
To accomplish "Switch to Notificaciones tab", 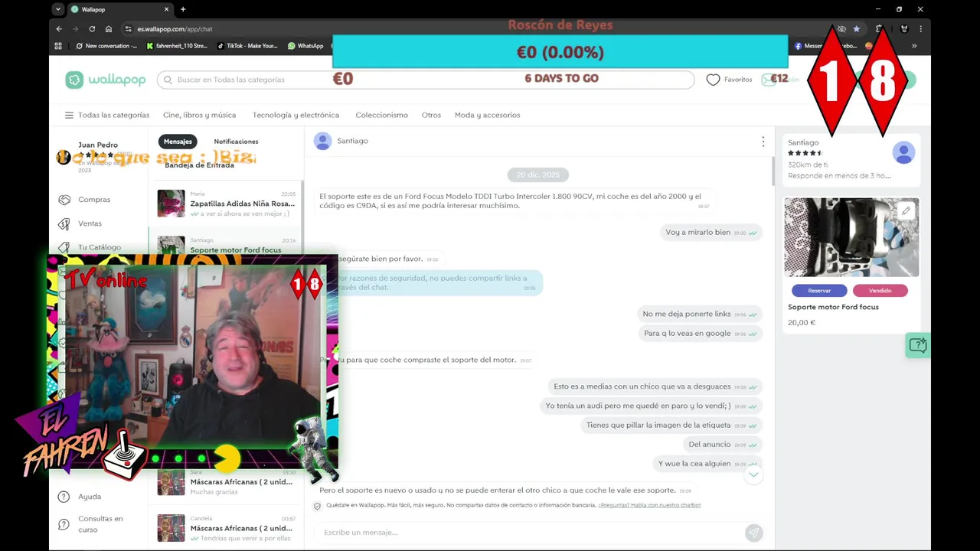I will click(x=236, y=142).
